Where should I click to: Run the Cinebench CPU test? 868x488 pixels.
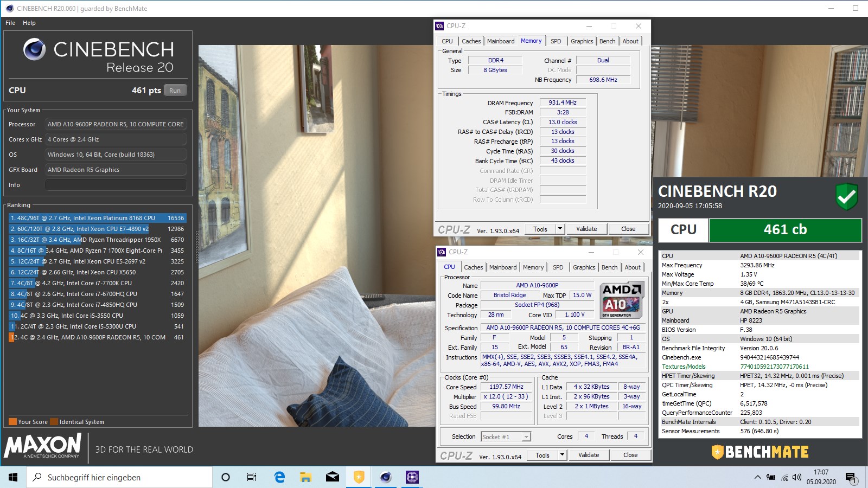coord(175,91)
